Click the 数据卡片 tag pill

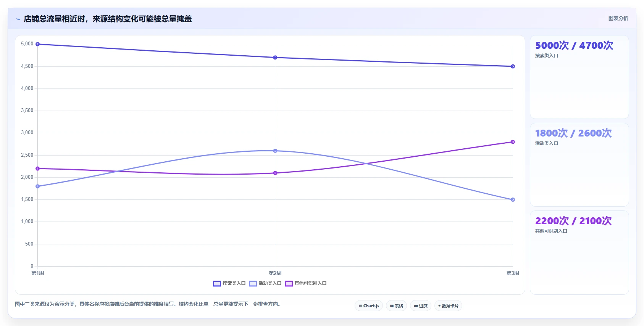(x=448, y=306)
